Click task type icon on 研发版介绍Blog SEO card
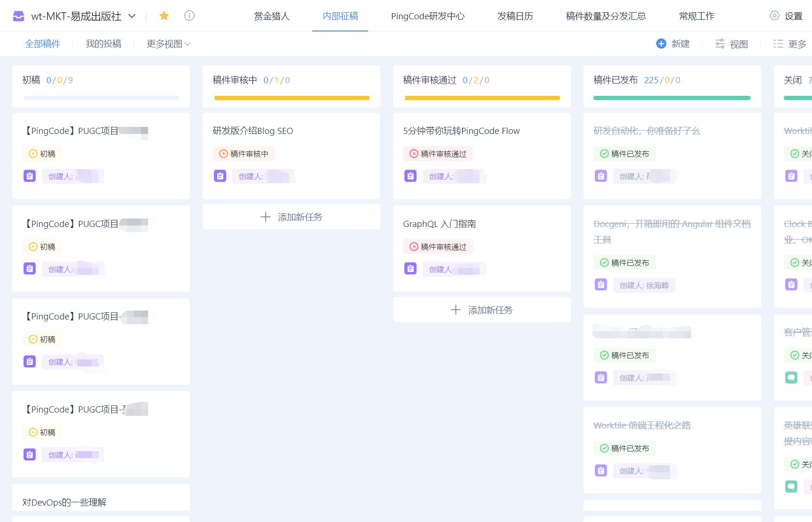The height and width of the screenshot is (522, 812). click(x=220, y=176)
